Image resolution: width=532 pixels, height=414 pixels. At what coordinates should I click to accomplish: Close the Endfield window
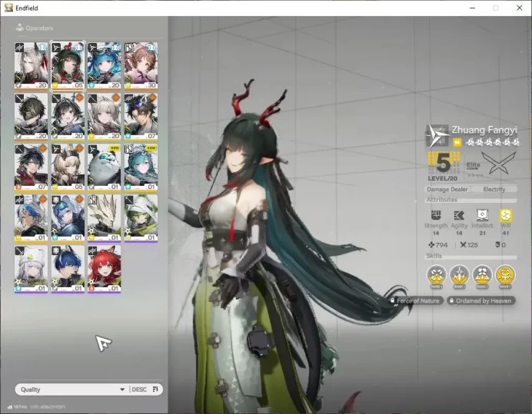point(519,8)
